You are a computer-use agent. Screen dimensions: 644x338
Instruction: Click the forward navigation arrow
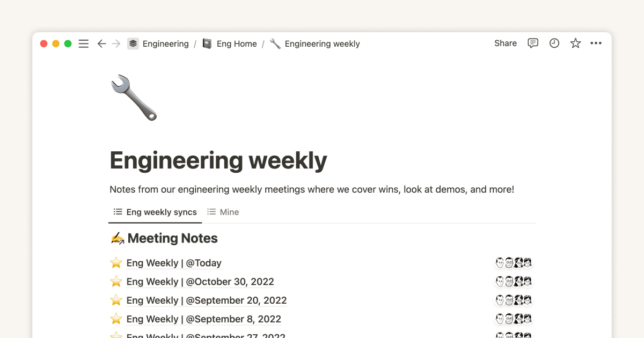coord(116,43)
